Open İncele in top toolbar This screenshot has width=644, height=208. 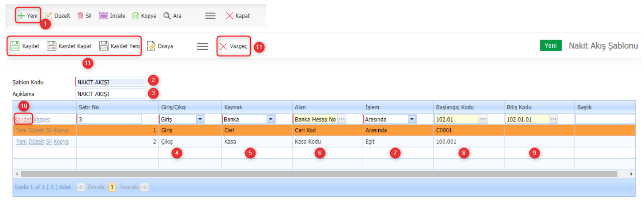pyautogui.click(x=112, y=16)
